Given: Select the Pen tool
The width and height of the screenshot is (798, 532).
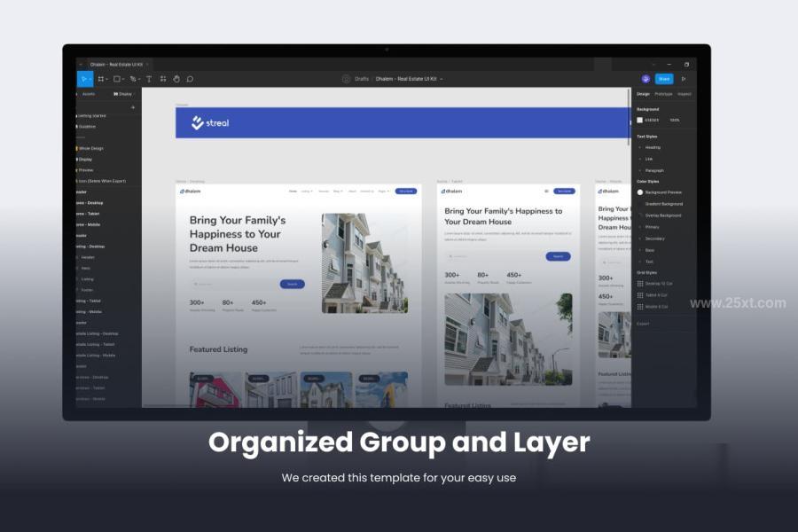Looking at the screenshot, I should [x=133, y=79].
